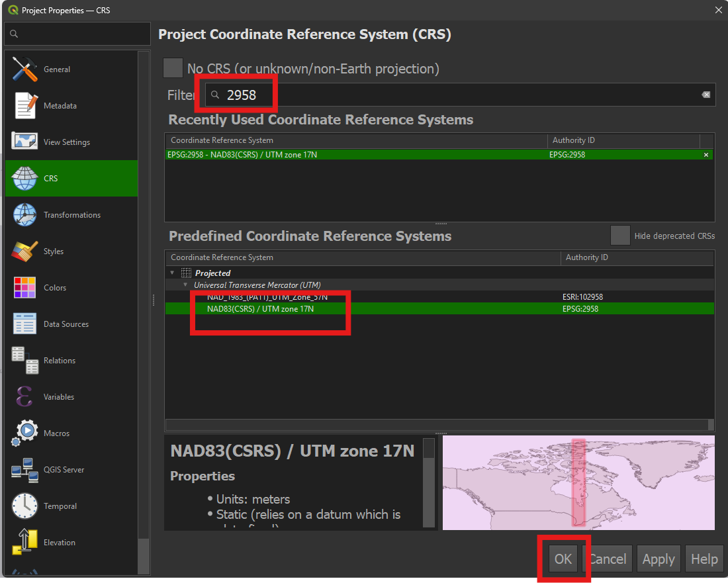The height and width of the screenshot is (583, 728).
Task: Sort predefined list by Coordinate Reference System
Action: tap(363, 257)
